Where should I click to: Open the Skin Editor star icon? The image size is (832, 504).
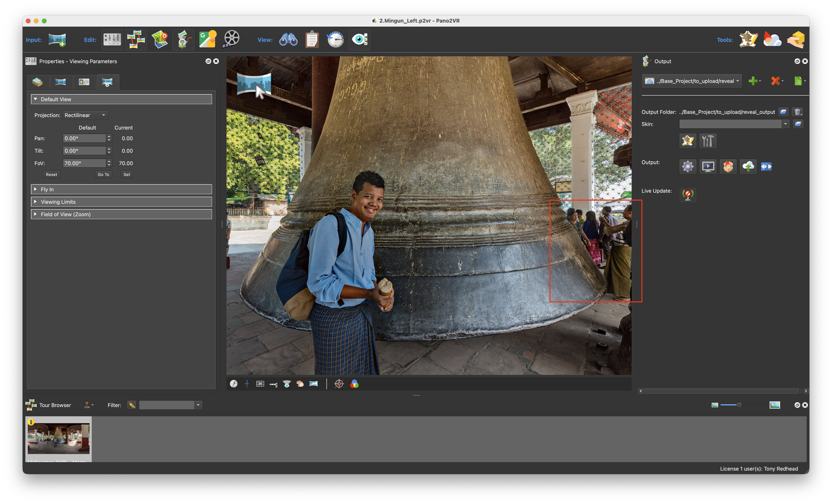pyautogui.click(x=688, y=141)
